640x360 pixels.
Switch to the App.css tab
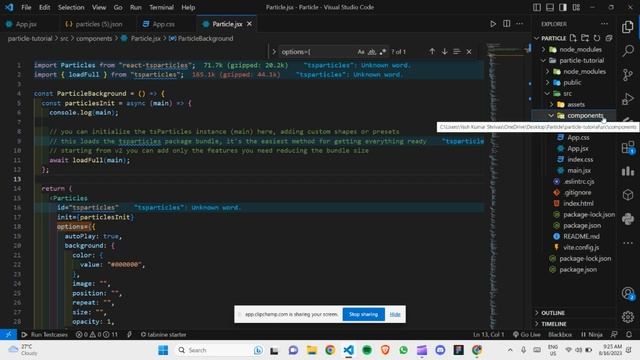(164, 24)
